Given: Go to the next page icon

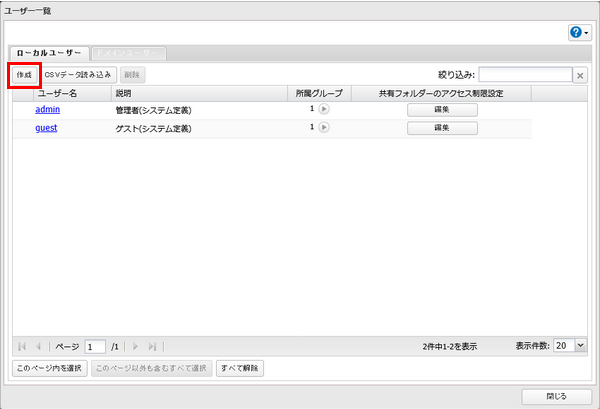Looking at the screenshot, I should pos(135,347).
